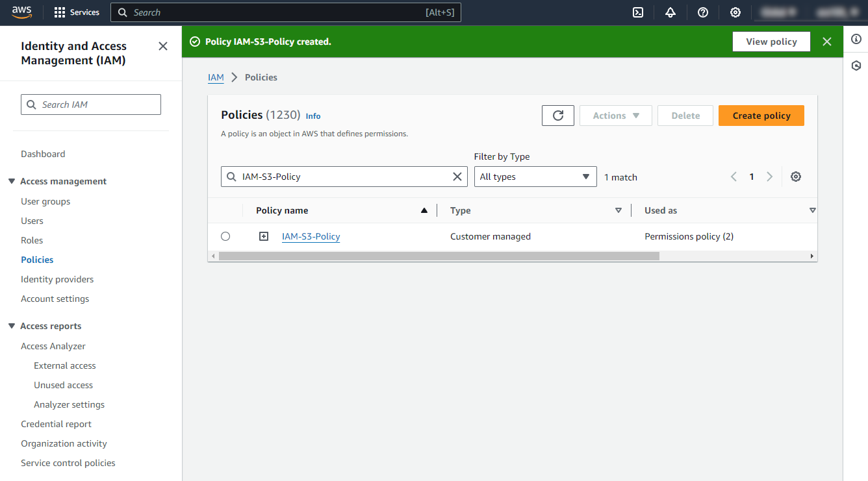Toggle the Policy name sort order
This screenshot has height=481, width=868.
point(424,210)
